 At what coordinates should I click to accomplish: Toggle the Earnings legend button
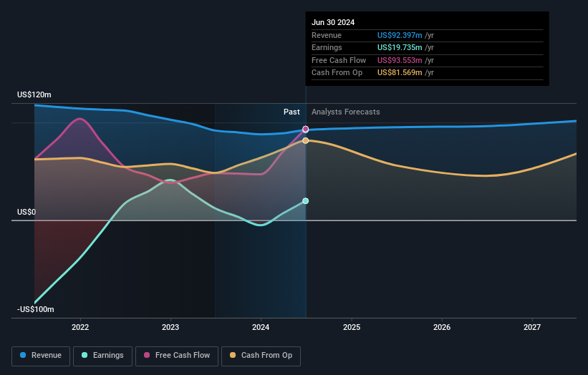click(x=102, y=356)
